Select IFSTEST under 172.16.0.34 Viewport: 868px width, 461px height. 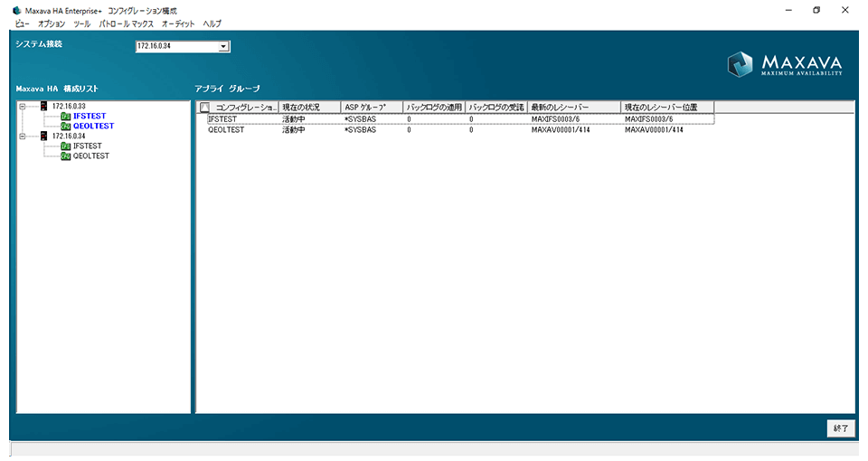(x=88, y=146)
